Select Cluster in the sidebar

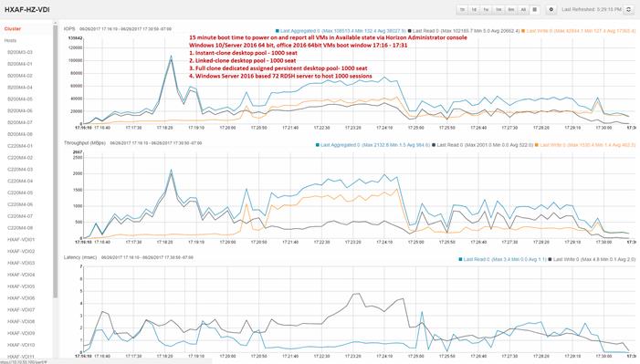point(13,29)
